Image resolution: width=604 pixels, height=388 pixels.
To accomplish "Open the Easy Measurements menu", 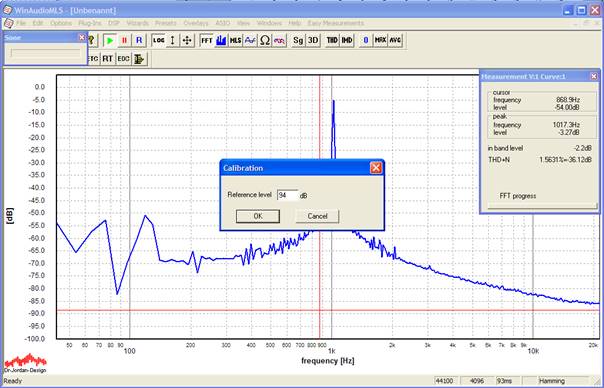I will [x=336, y=23].
